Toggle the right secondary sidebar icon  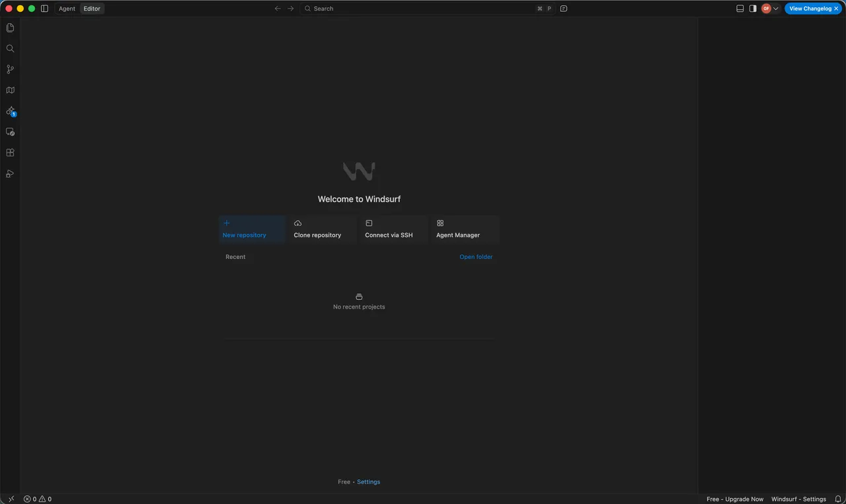pos(753,9)
